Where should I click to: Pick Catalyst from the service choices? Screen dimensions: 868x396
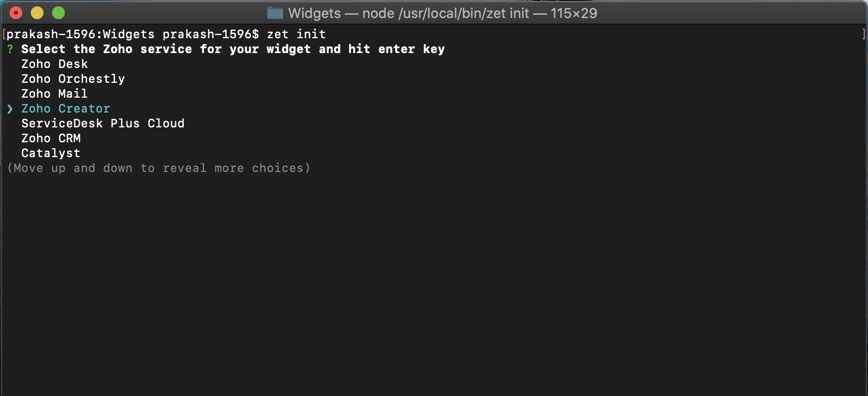tap(50, 153)
